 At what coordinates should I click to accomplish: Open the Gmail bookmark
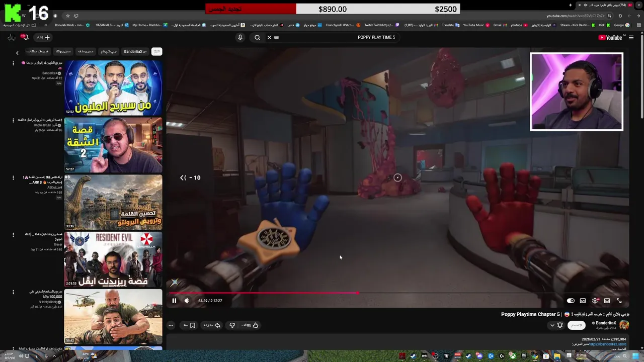(500, 25)
